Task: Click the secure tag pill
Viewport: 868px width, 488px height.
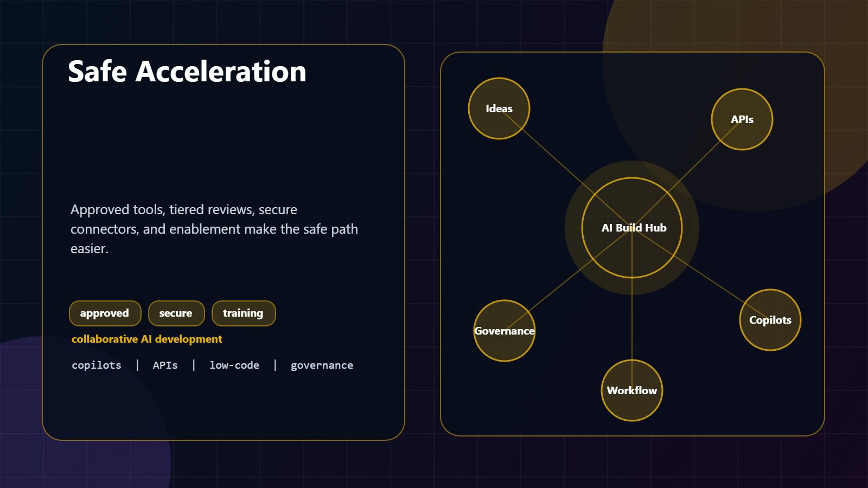Action: (x=176, y=313)
